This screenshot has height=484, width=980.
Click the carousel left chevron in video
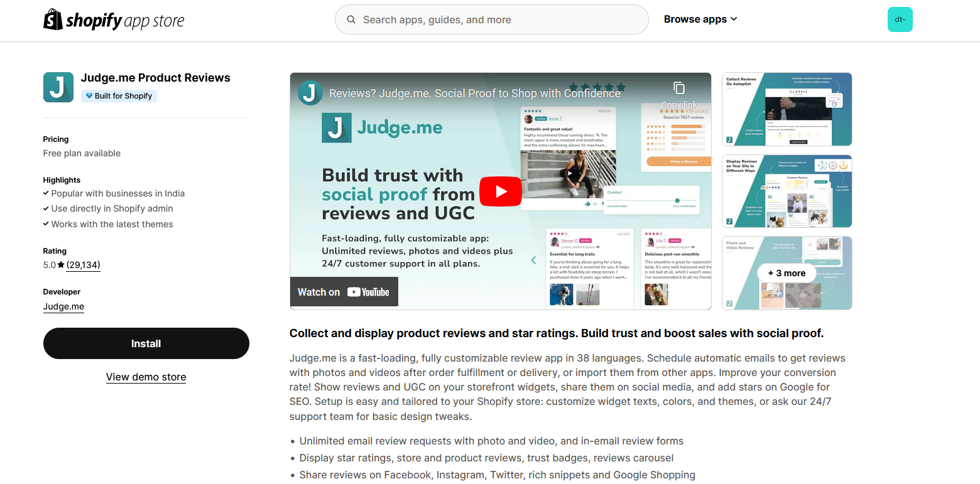coord(533,260)
